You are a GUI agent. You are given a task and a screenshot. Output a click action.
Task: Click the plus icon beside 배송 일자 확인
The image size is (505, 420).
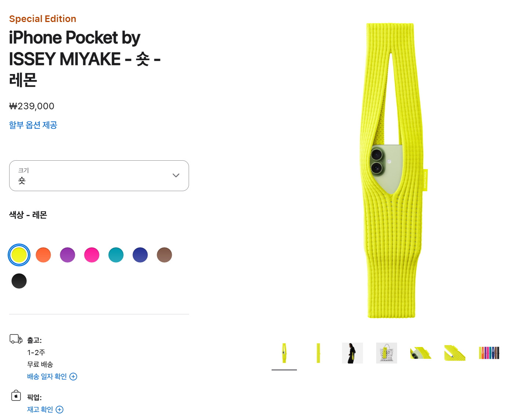(x=73, y=377)
